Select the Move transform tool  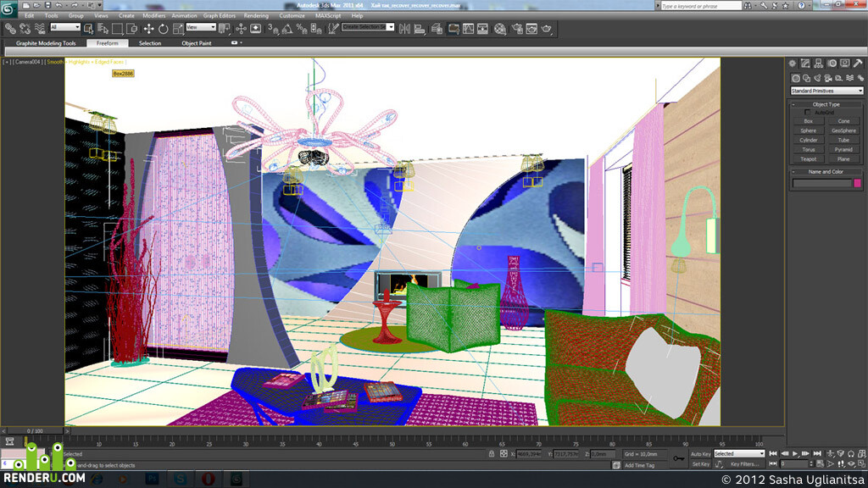click(x=149, y=29)
